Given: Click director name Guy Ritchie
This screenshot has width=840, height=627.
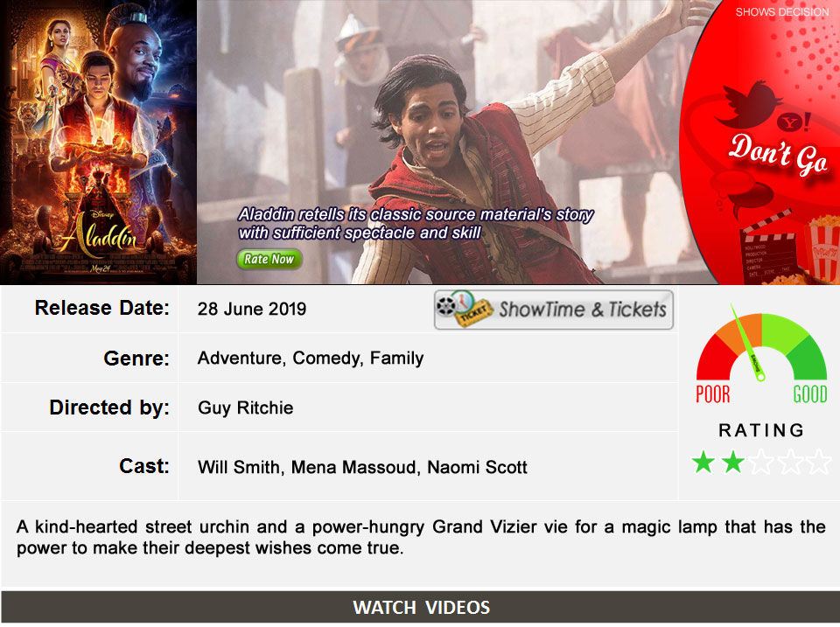Looking at the screenshot, I should 245,408.
